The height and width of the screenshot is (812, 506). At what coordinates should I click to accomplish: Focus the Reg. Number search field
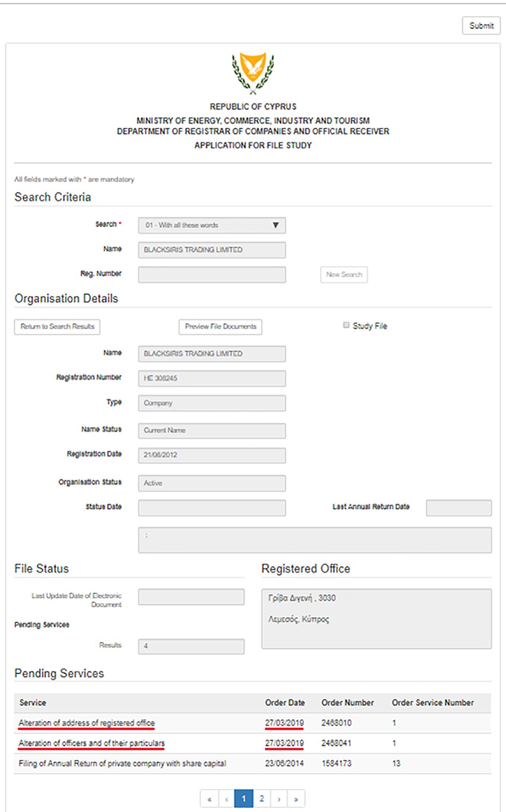point(212,275)
